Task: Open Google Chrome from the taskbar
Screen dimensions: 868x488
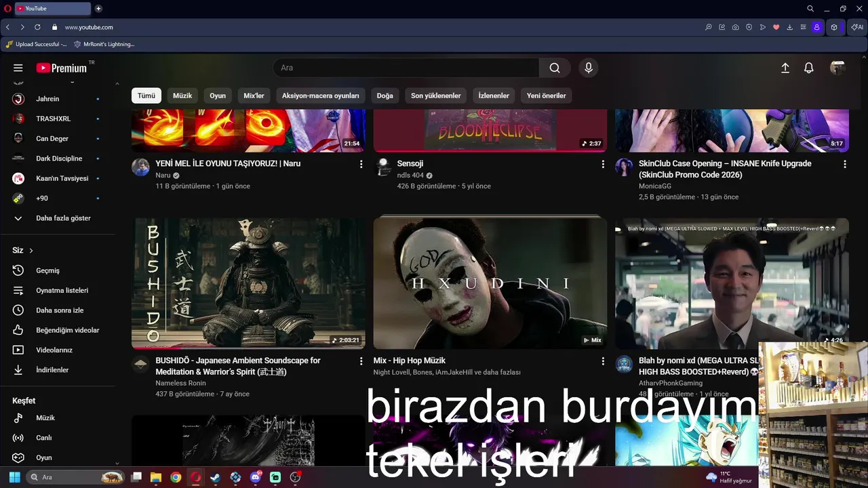Action: (176, 477)
